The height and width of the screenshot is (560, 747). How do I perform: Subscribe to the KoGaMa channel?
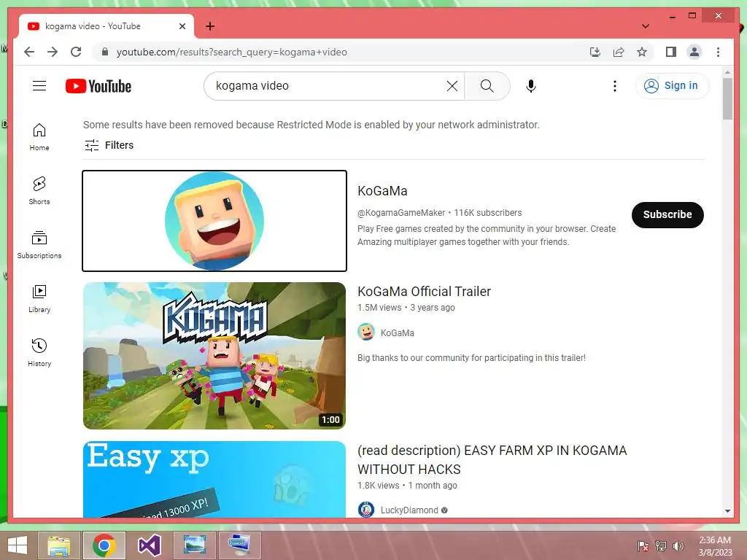point(667,215)
